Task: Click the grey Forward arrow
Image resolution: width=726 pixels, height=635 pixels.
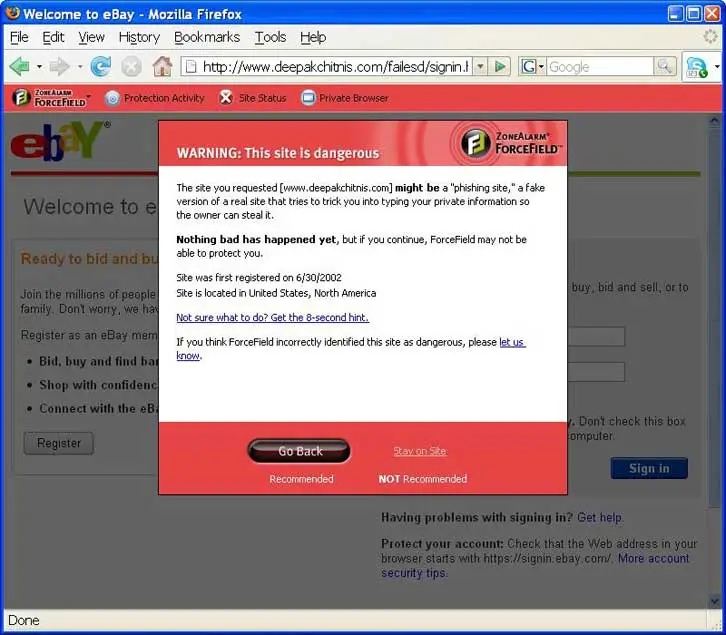Action: point(59,67)
